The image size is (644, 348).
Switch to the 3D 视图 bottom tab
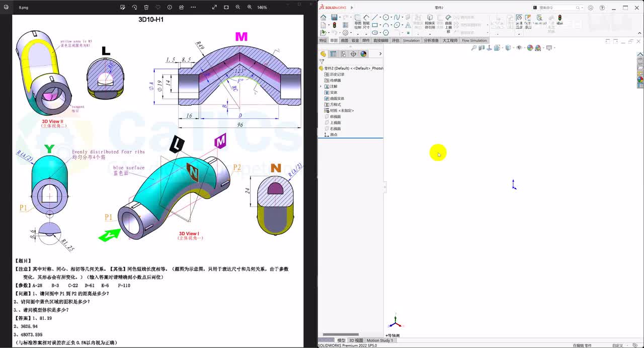[x=356, y=340]
